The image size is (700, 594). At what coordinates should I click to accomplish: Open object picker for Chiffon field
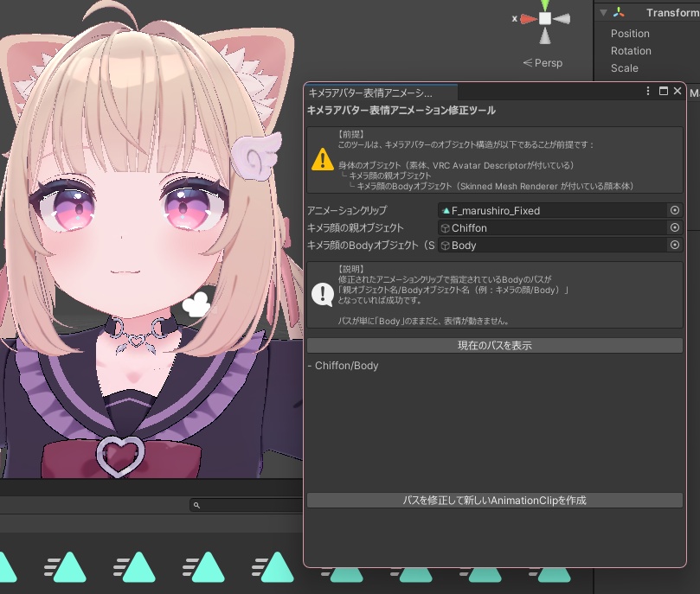point(675,227)
